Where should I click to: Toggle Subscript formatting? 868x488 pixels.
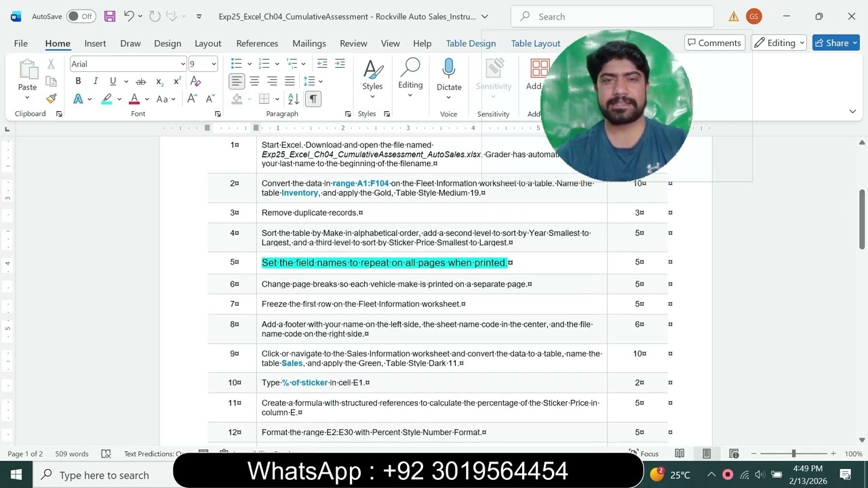(x=159, y=81)
